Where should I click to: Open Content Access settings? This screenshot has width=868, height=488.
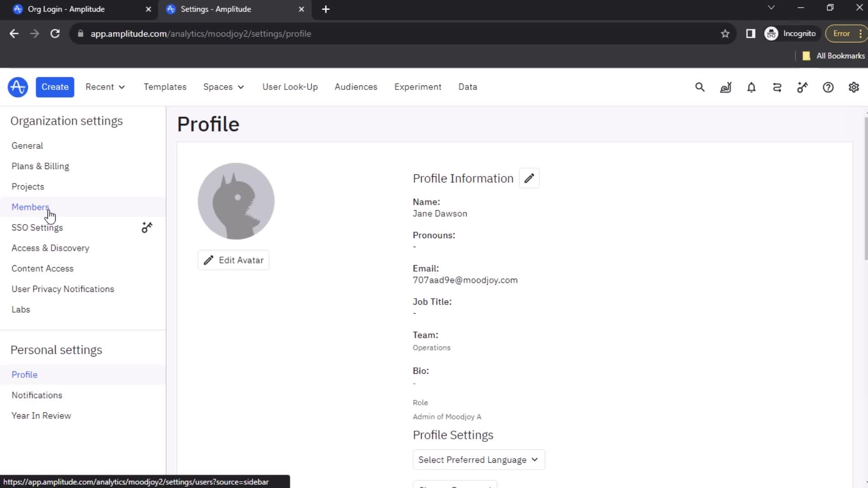coord(83,268)
